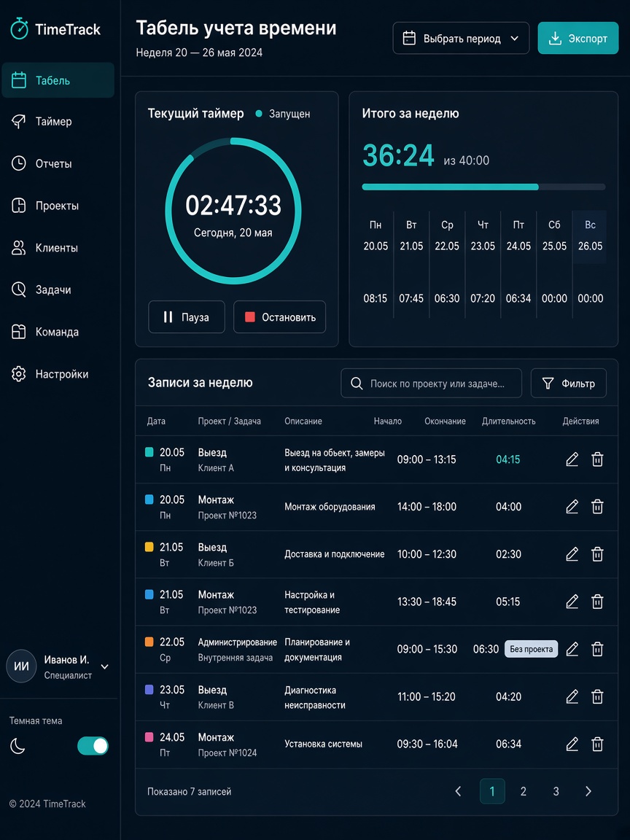Delete the Диагностика неисправности entry

pos(597,696)
